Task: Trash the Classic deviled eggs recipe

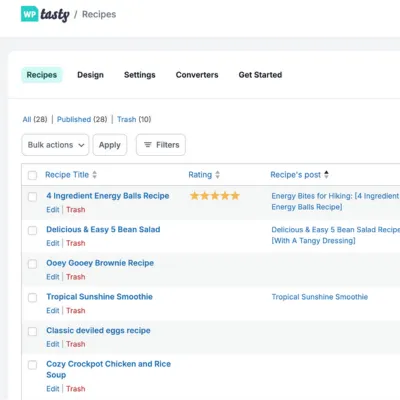Action: pyautogui.click(x=76, y=344)
